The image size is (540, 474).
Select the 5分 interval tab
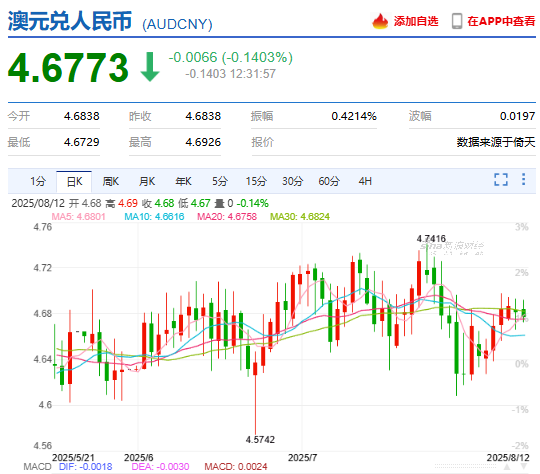click(220, 181)
